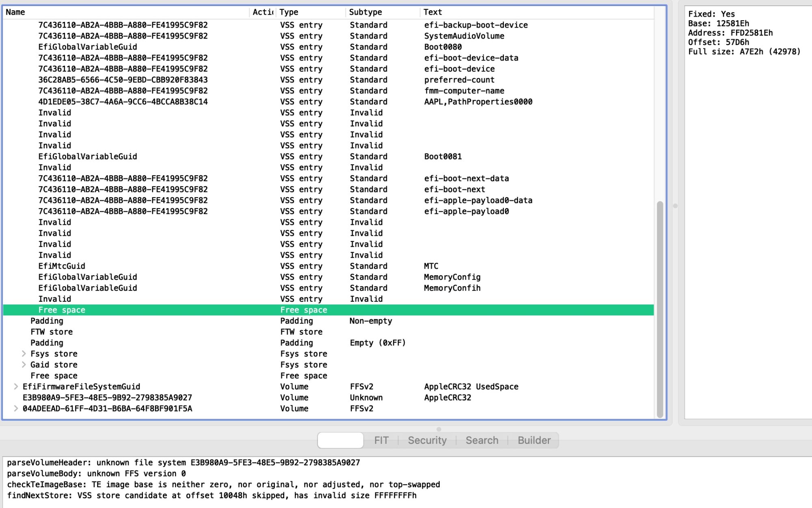Open the Security tab

pyautogui.click(x=427, y=440)
